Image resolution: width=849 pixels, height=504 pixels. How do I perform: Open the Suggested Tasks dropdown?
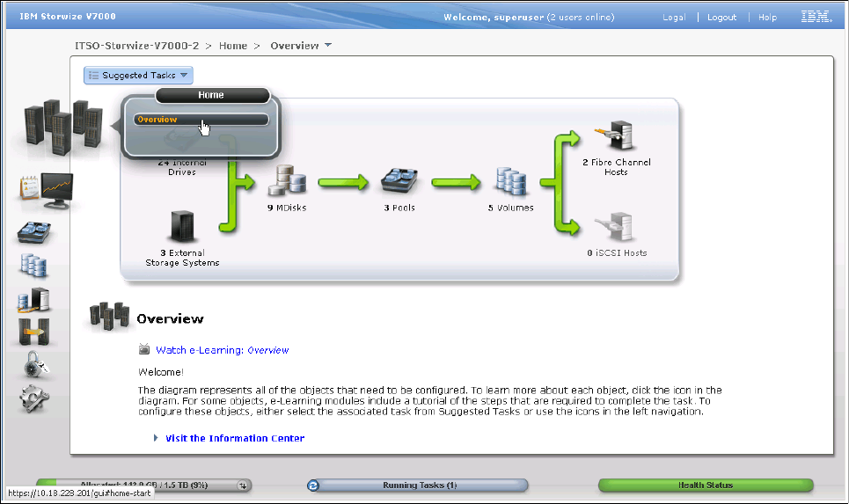click(x=138, y=76)
